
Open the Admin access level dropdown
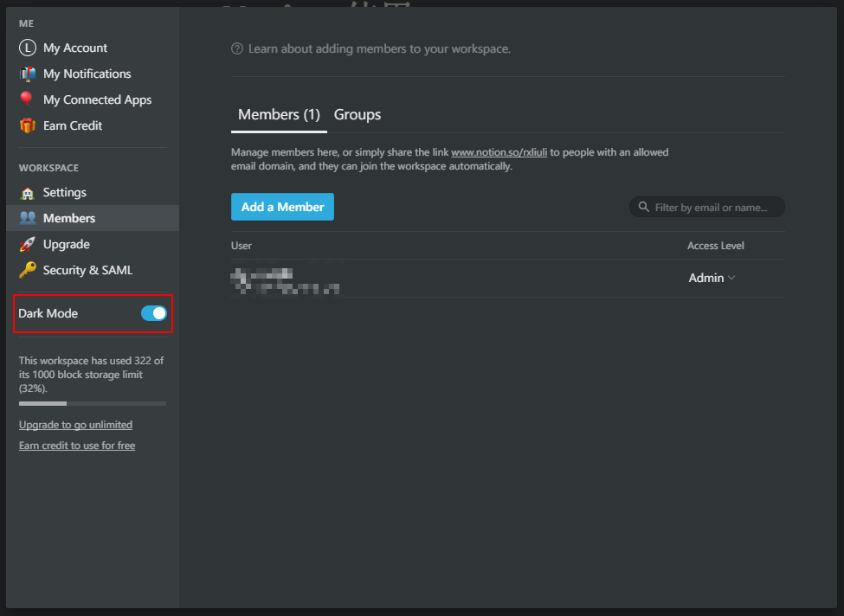coord(712,278)
